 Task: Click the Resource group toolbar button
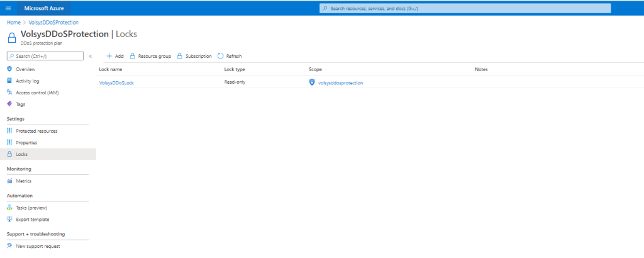[x=150, y=56]
